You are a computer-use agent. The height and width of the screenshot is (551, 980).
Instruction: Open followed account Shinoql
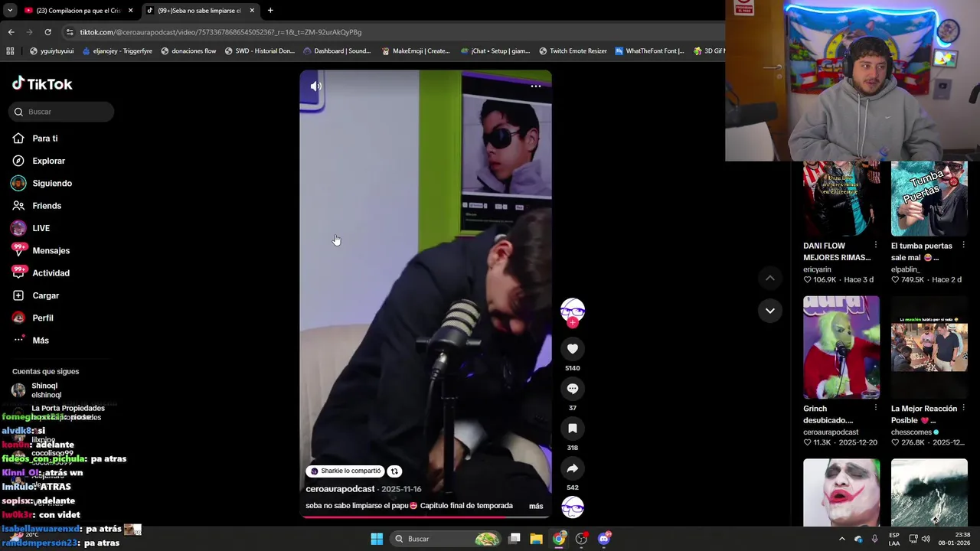[x=46, y=390]
